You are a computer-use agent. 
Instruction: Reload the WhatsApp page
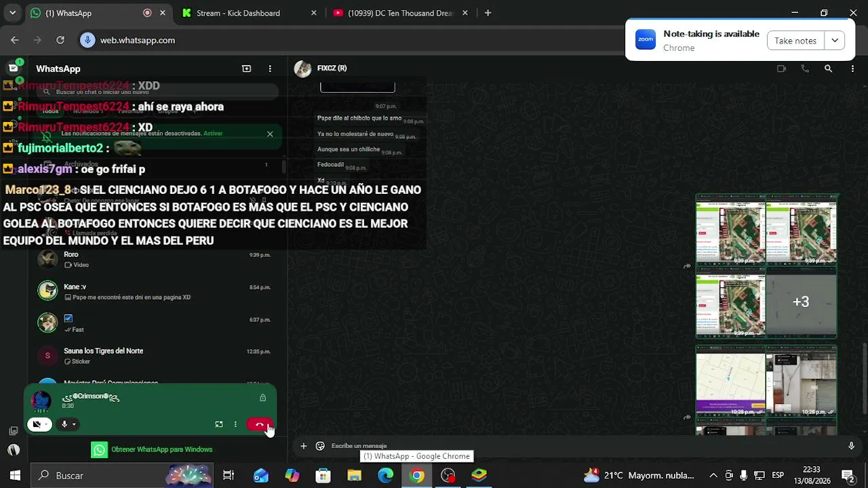tap(60, 40)
